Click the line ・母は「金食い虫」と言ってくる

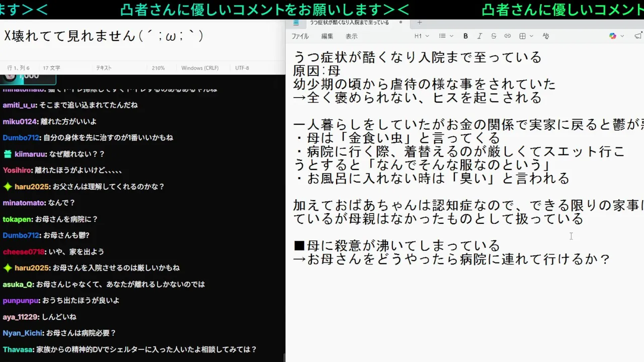tap(397, 138)
